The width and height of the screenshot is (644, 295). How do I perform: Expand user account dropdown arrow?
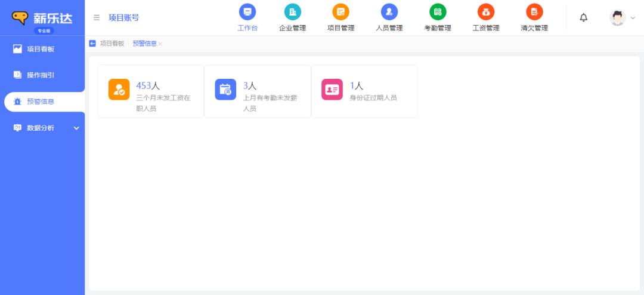pos(633,18)
